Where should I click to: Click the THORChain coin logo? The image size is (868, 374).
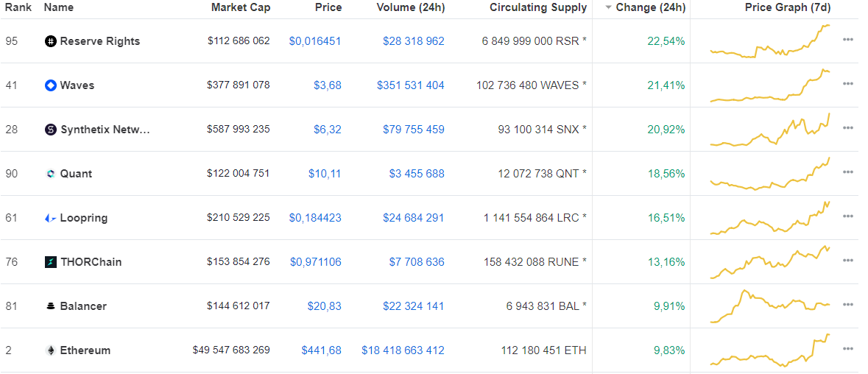click(x=51, y=262)
